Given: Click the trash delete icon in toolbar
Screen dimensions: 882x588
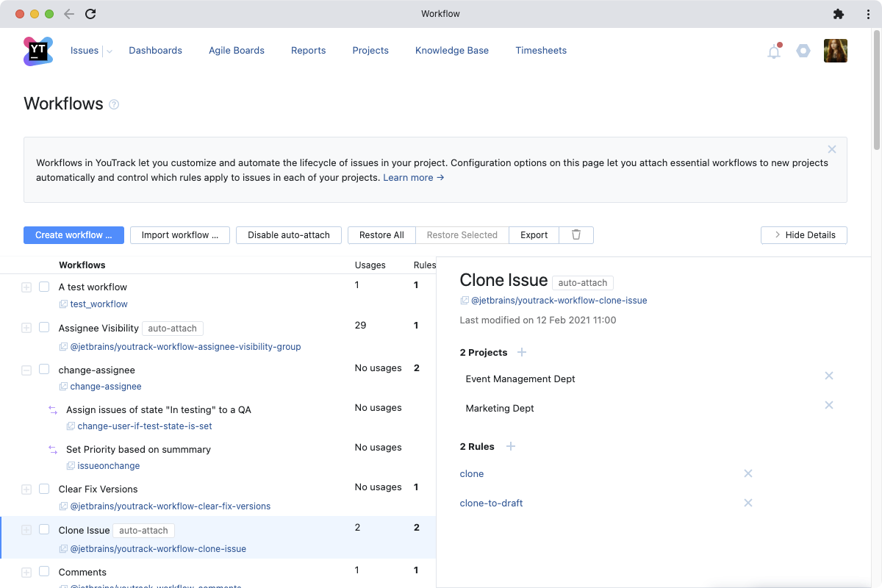Looking at the screenshot, I should 576,235.
